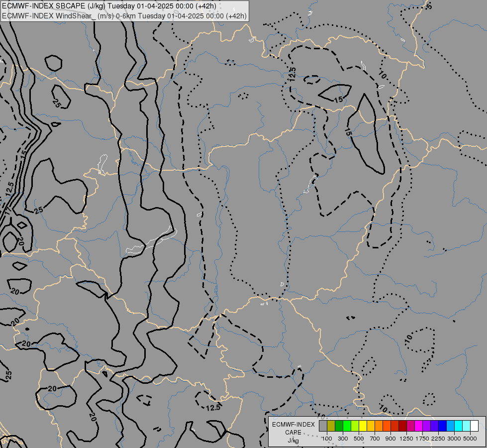Click the 'CAPE' label in the legend
487x448 pixels.
(x=293, y=433)
